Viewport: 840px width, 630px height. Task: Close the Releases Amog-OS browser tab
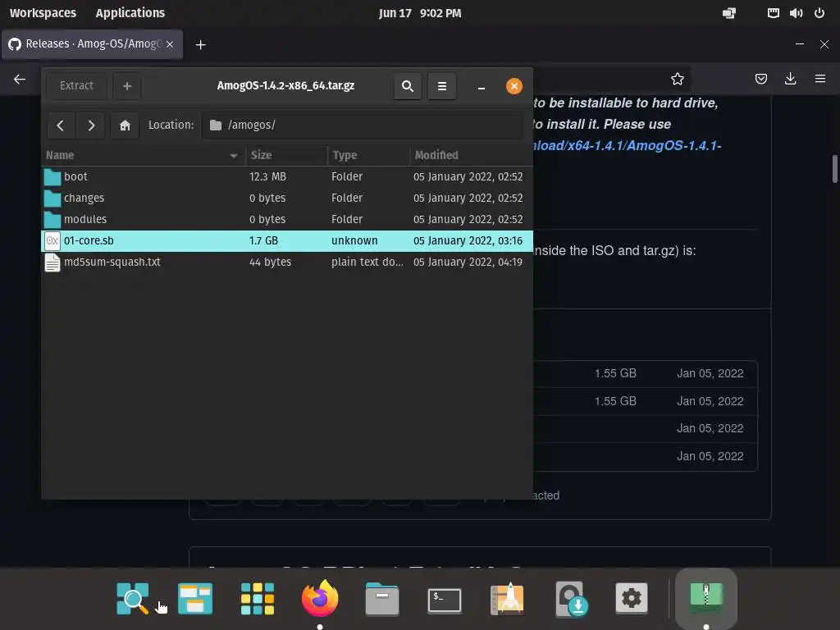170,44
